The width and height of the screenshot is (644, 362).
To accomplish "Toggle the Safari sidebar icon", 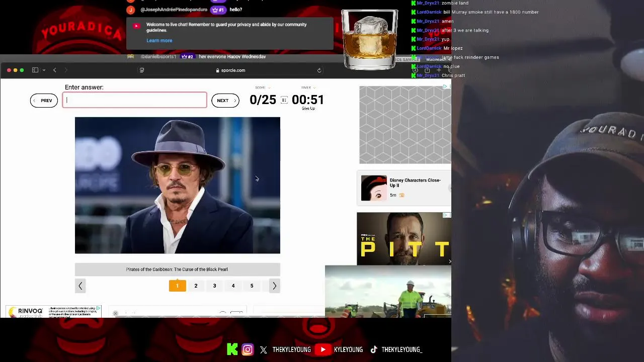I will point(35,70).
